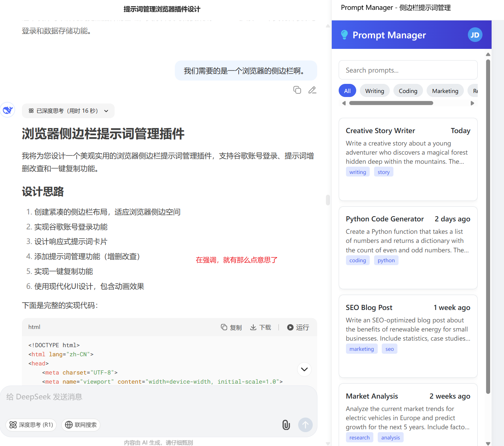Click the marketing tag
Screen dimensions: 504x446
(x=362, y=349)
